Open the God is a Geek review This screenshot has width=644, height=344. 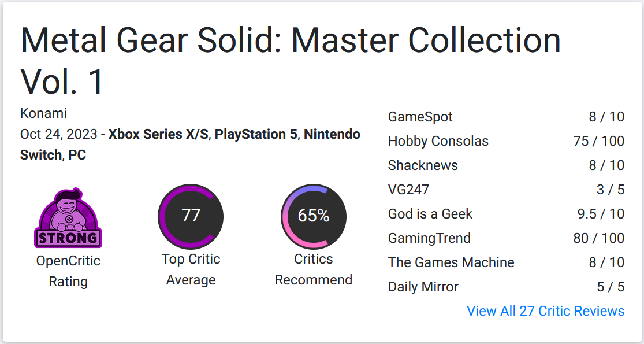(506, 214)
